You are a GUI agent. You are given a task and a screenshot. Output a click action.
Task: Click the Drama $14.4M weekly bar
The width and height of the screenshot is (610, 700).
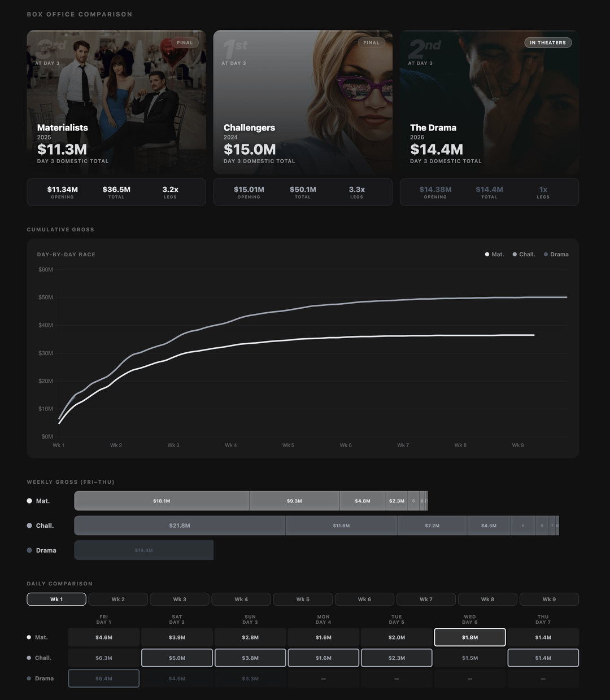tap(143, 550)
